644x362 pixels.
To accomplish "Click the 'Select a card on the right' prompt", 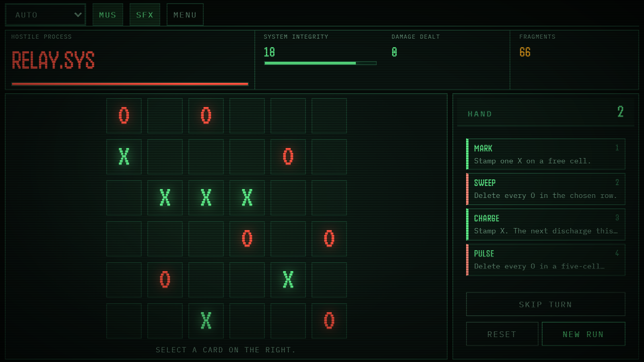I will [226, 350].
